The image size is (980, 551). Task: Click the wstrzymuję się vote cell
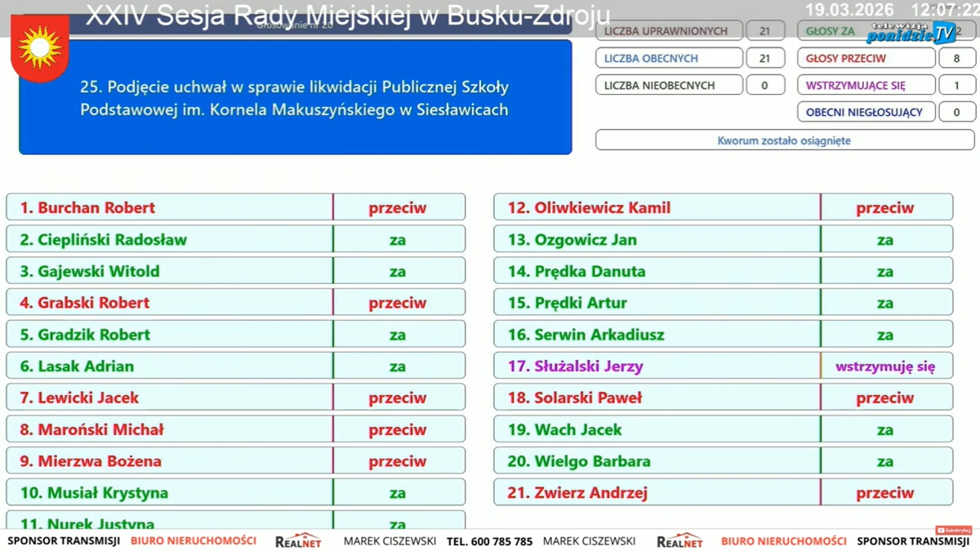pyautogui.click(x=885, y=367)
